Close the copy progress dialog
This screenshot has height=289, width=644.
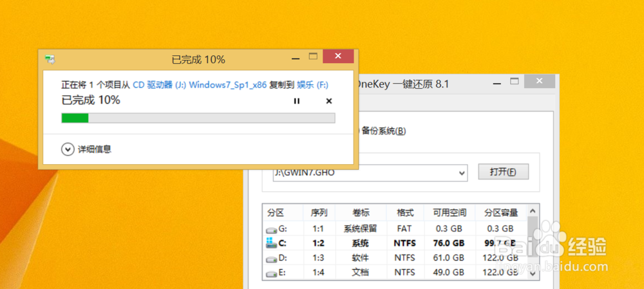tap(338, 56)
